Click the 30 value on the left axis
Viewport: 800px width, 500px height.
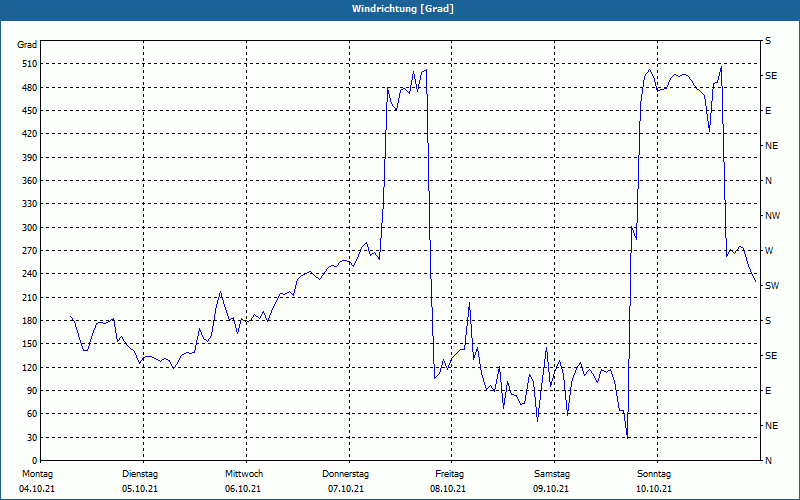[32, 437]
